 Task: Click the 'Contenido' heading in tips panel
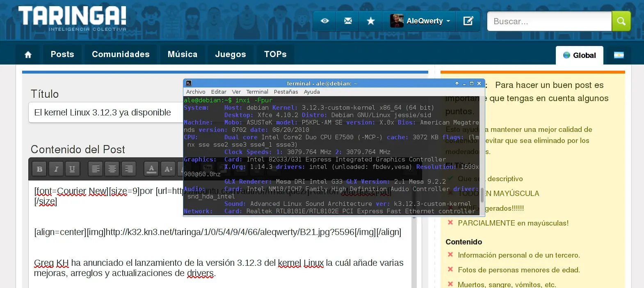(464, 242)
